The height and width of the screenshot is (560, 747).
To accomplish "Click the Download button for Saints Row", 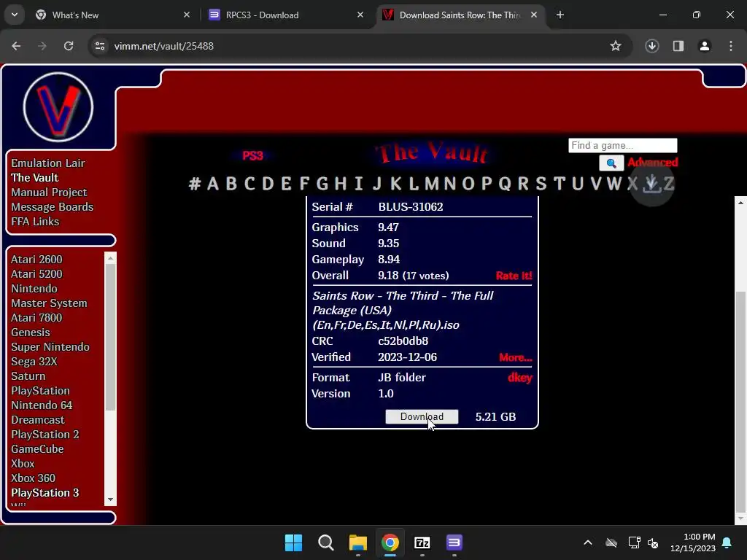I will 422,416.
